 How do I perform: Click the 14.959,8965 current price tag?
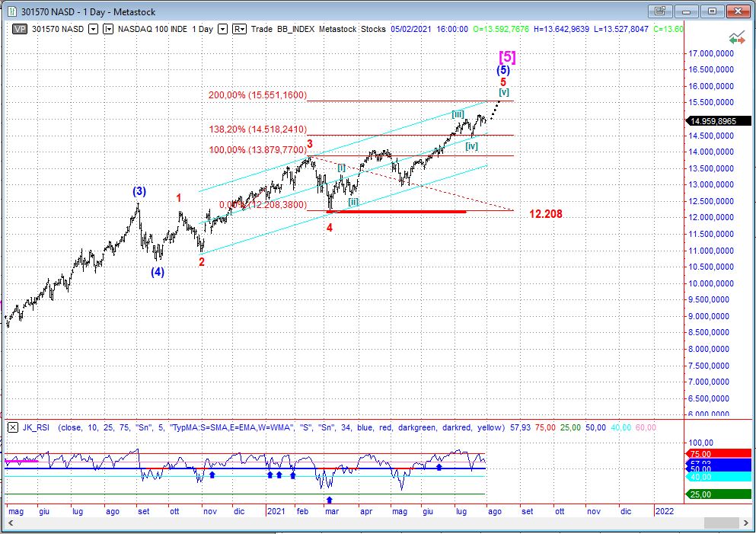719,121
